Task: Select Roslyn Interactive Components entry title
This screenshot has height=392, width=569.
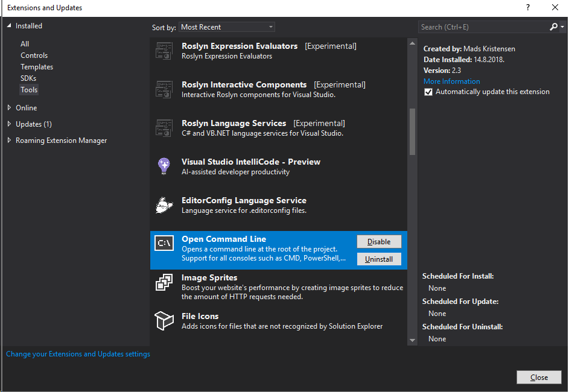Action: point(244,84)
